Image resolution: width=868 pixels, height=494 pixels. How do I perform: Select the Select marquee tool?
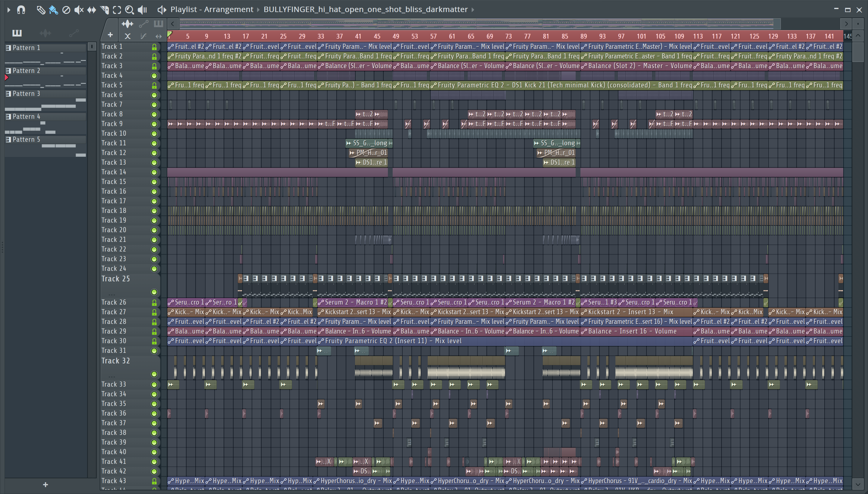click(117, 10)
